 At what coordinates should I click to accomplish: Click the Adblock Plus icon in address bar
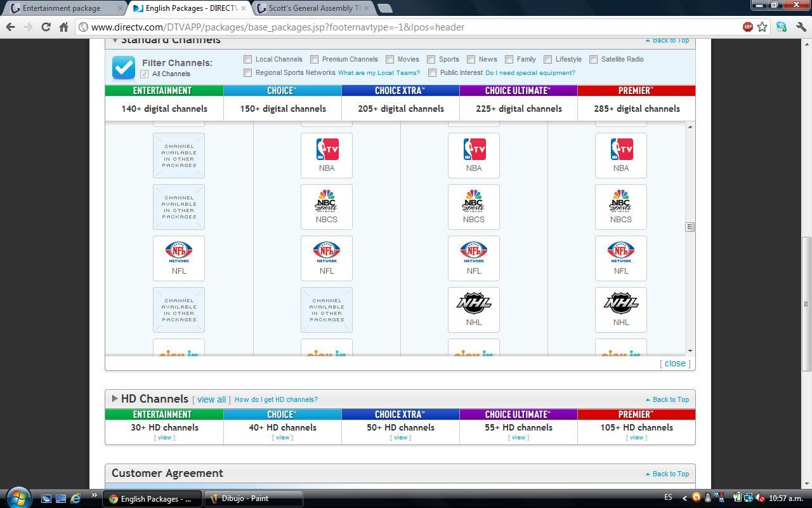(x=748, y=27)
